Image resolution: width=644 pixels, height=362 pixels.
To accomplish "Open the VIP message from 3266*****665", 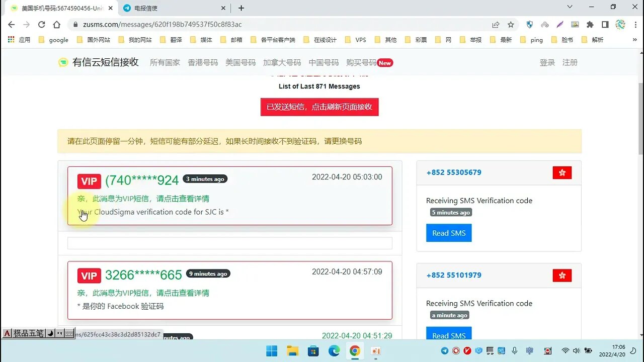I will pos(230,290).
